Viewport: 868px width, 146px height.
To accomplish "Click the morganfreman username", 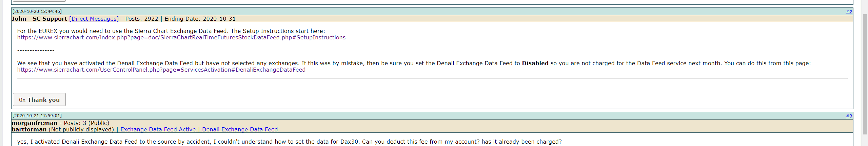I will pos(35,123).
